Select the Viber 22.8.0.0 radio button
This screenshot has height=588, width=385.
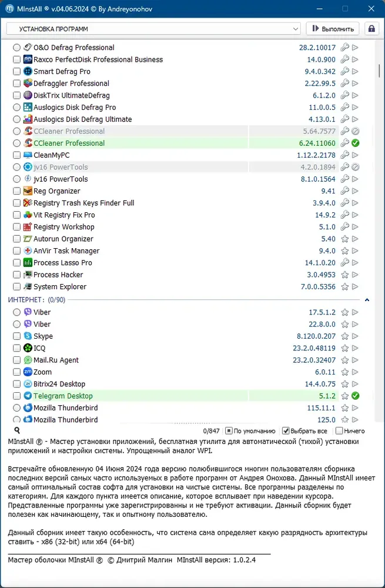pyautogui.click(x=16, y=324)
